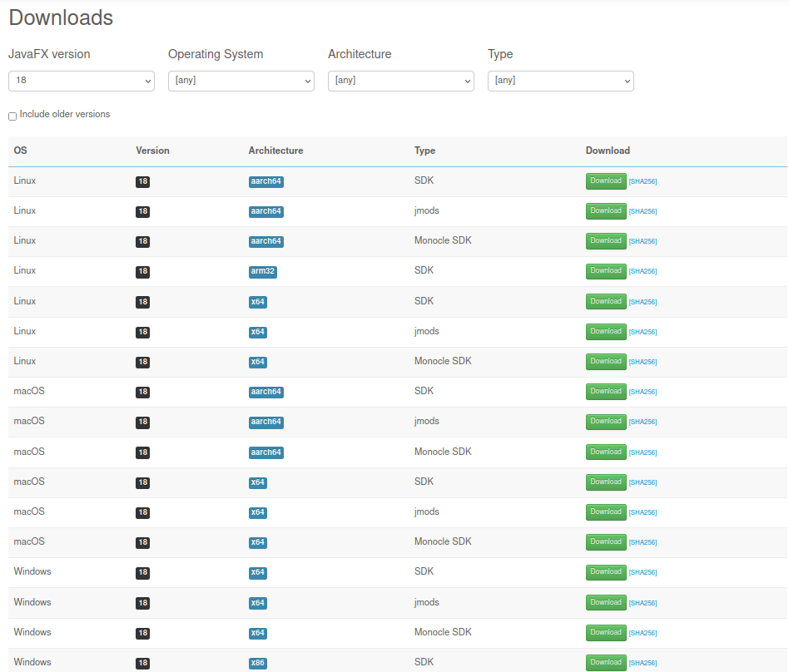The width and height of the screenshot is (789, 672).
Task: Download the Linux aarch64 Monocle SDK
Action: tap(606, 241)
